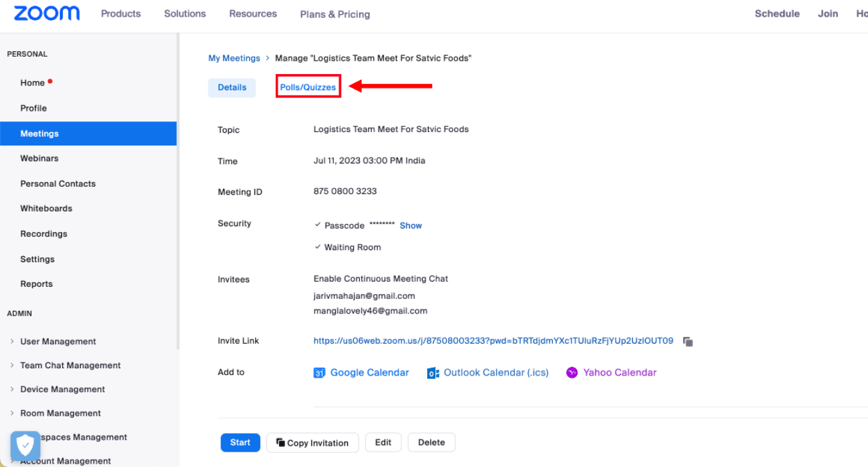
Task: Click the Yahoo Calendar icon
Action: tap(572, 373)
